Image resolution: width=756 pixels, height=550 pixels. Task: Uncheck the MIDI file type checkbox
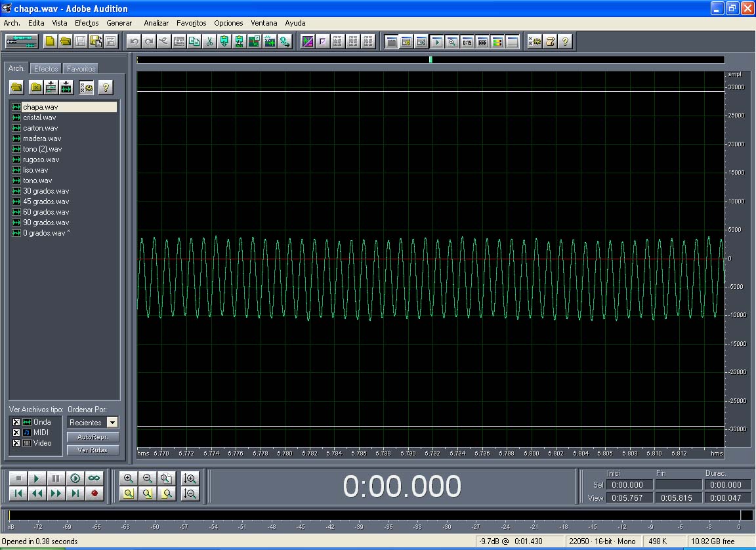pyautogui.click(x=16, y=433)
